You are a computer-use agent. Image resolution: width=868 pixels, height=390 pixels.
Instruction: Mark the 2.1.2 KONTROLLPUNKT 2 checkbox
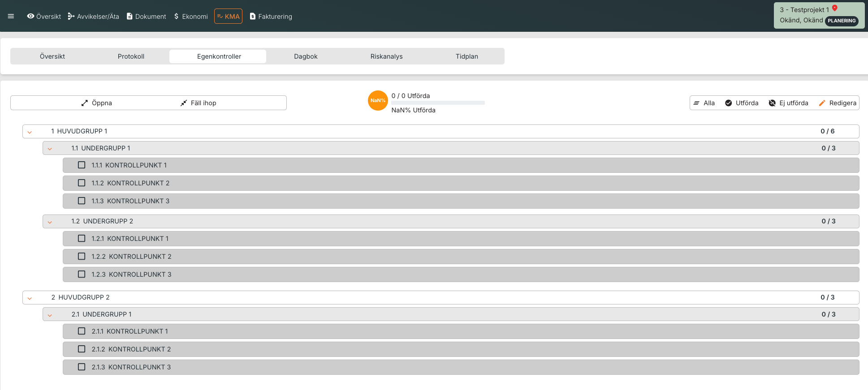82,349
